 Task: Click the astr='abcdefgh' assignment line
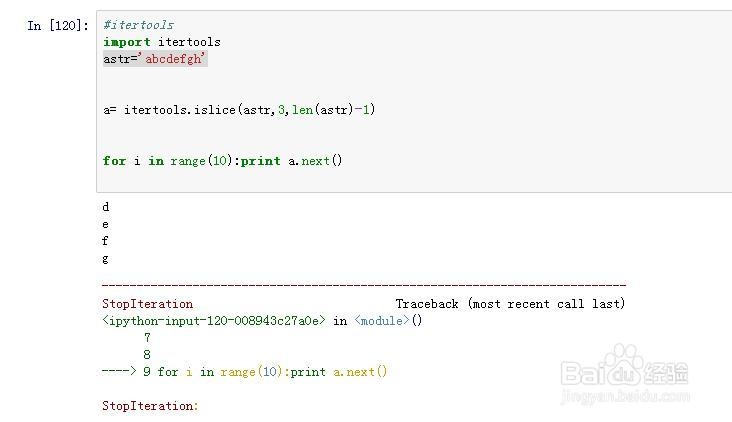point(155,59)
